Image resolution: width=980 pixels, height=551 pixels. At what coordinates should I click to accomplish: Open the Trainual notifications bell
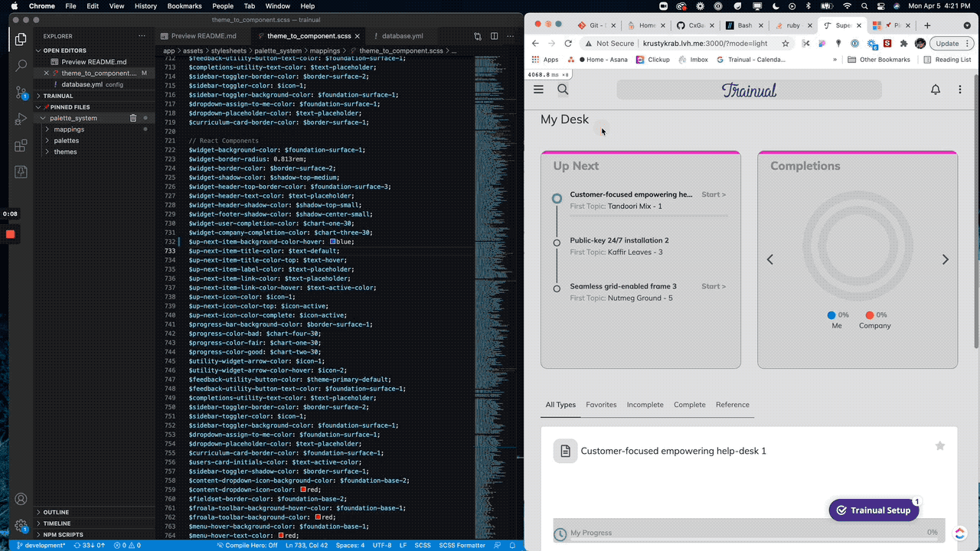[936, 90]
